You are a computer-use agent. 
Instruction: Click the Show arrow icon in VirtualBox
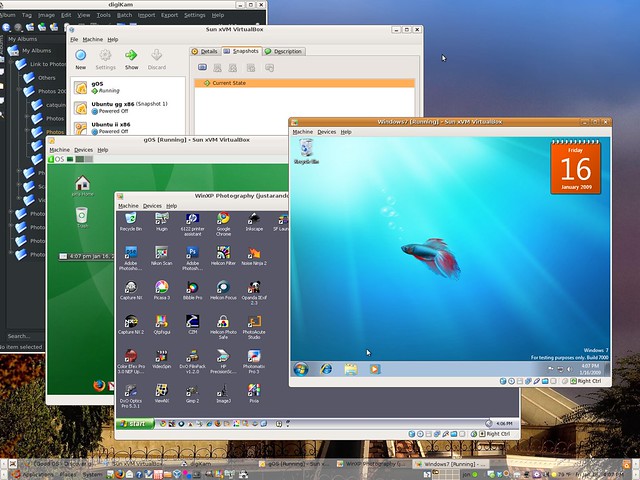pos(131,55)
